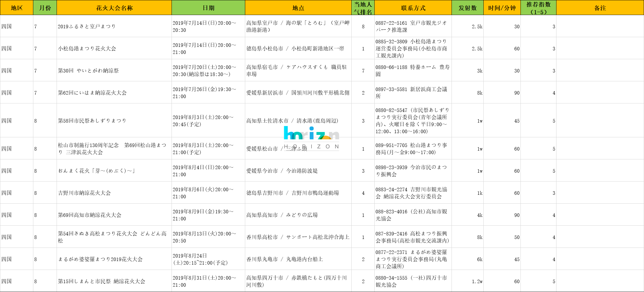This screenshot has width=644, height=292.
Task: Select date cell 2019年7月20日(土) 納涼祭は18:30
Action: 208,70
